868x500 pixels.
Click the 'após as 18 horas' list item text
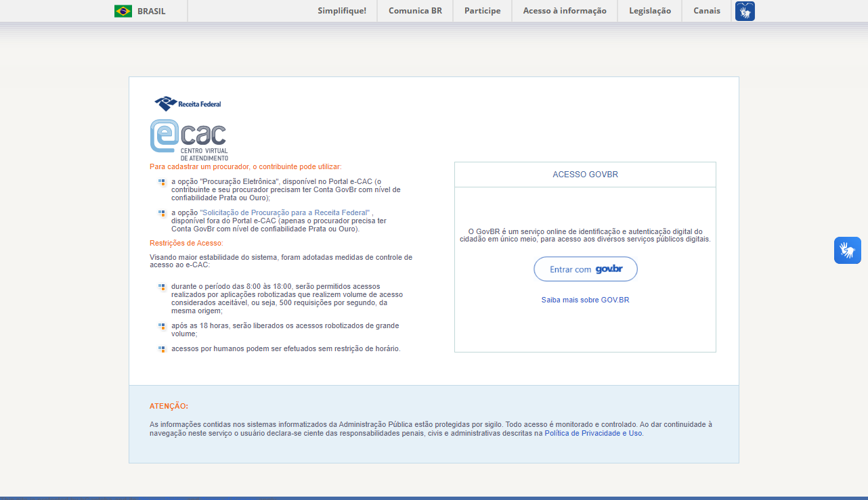[x=285, y=330]
